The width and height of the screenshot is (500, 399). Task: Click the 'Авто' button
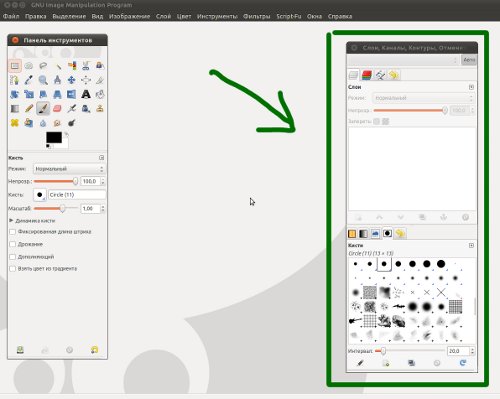point(469,60)
